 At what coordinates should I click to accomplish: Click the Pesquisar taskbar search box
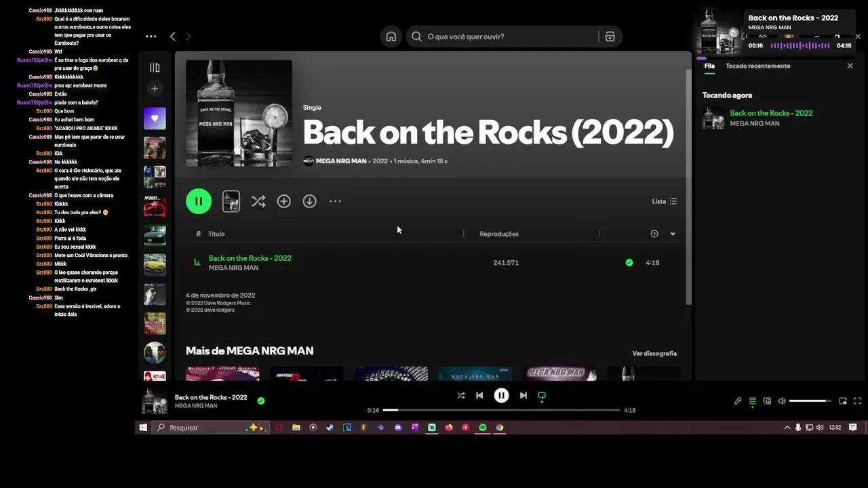210,428
